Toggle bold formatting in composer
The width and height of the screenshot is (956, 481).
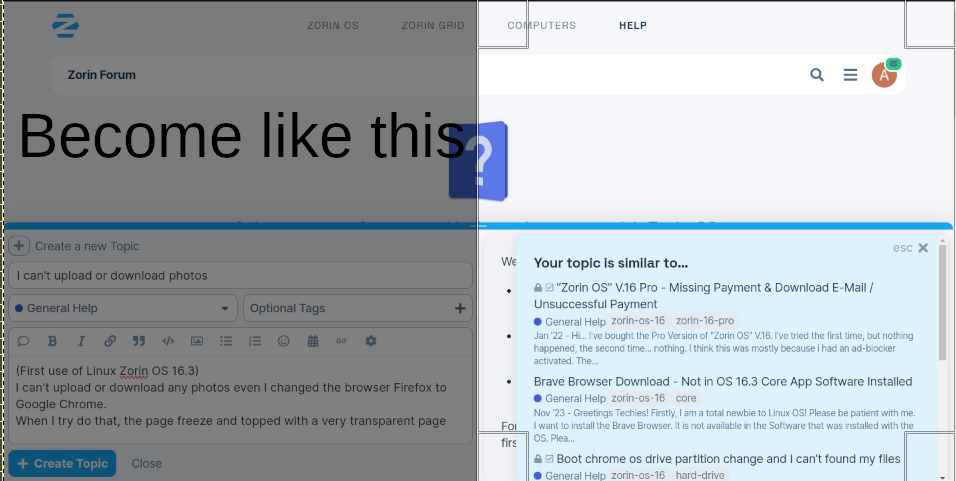click(52, 341)
